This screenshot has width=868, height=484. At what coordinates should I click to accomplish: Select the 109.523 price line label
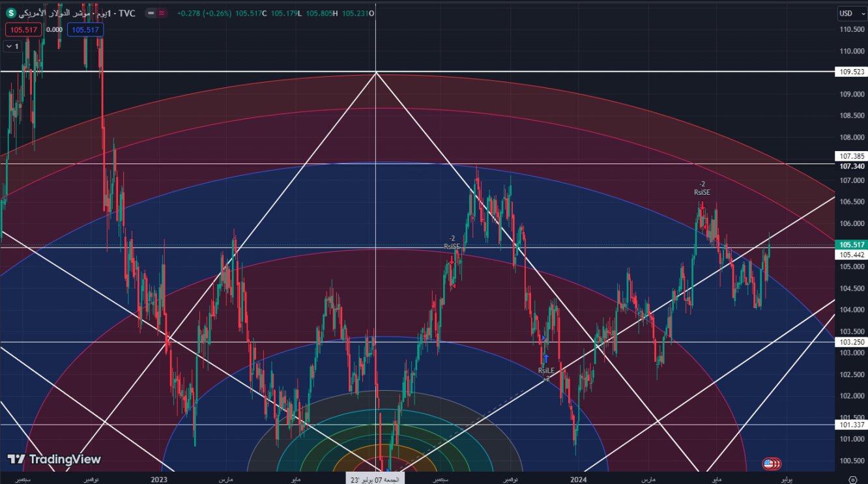852,72
